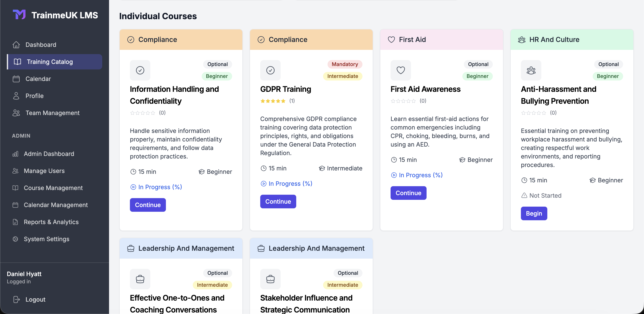
Task: Select the Admin Dashboard chart icon
Action: 15,154
